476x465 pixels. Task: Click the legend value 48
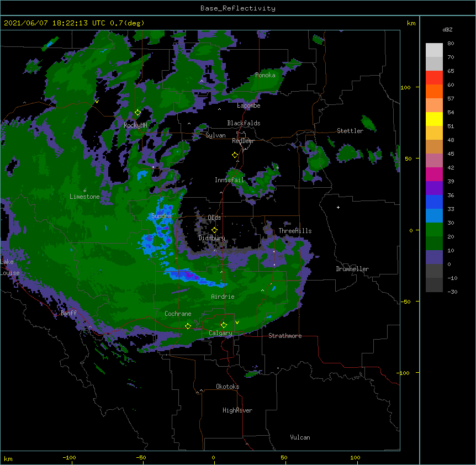pos(451,140)
